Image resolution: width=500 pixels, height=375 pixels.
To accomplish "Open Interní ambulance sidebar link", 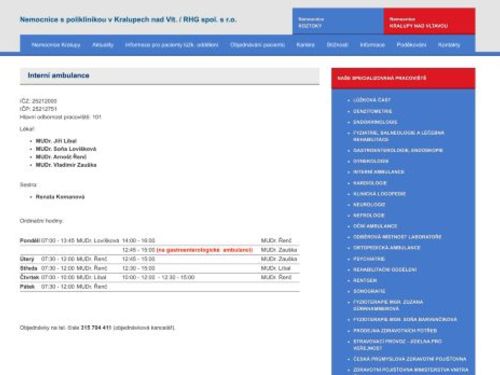I will click(x=378, y=172).
